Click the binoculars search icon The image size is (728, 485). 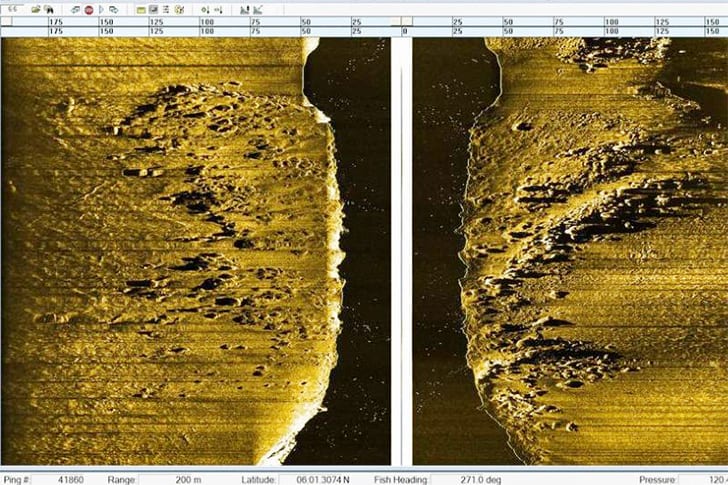click(48, 9)
